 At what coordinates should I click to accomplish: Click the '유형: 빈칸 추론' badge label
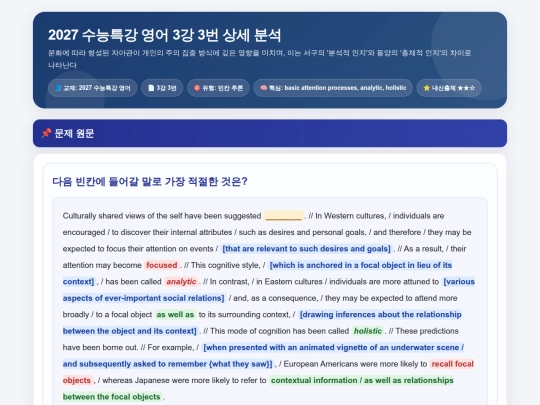(222, 88)
